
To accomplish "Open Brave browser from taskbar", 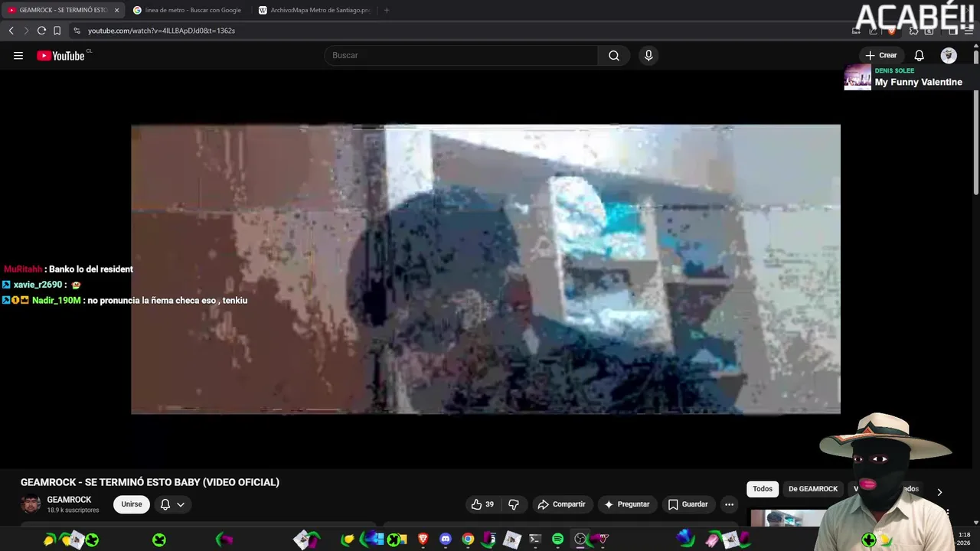I will coord(423,540).
